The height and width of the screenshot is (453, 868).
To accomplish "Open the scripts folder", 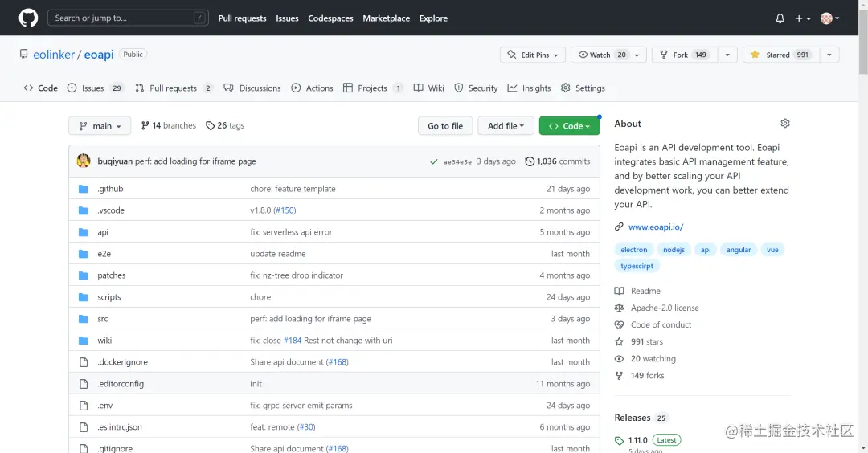I will pyautogui.click(x=109, y=297).
